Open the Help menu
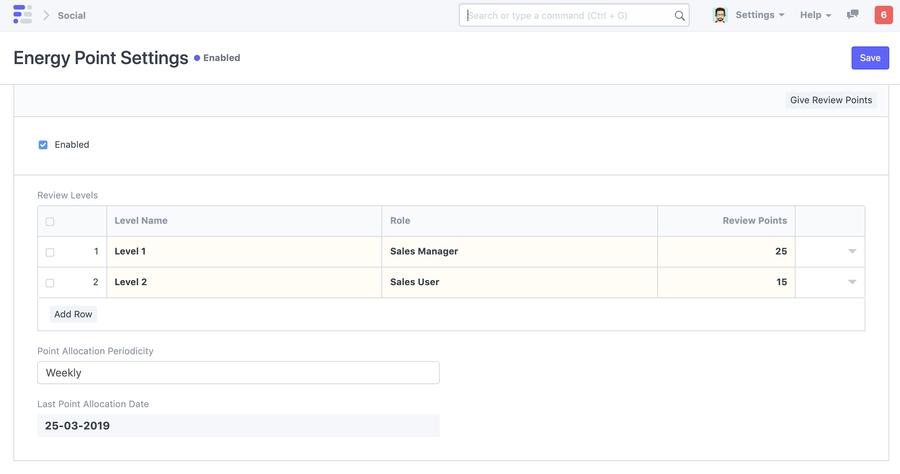The width and height of the screenshot is (900, 474). (815, 15)
